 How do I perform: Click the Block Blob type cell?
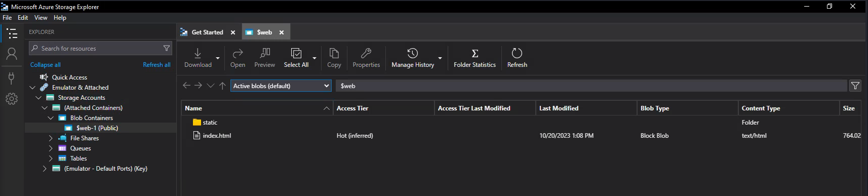654,136
